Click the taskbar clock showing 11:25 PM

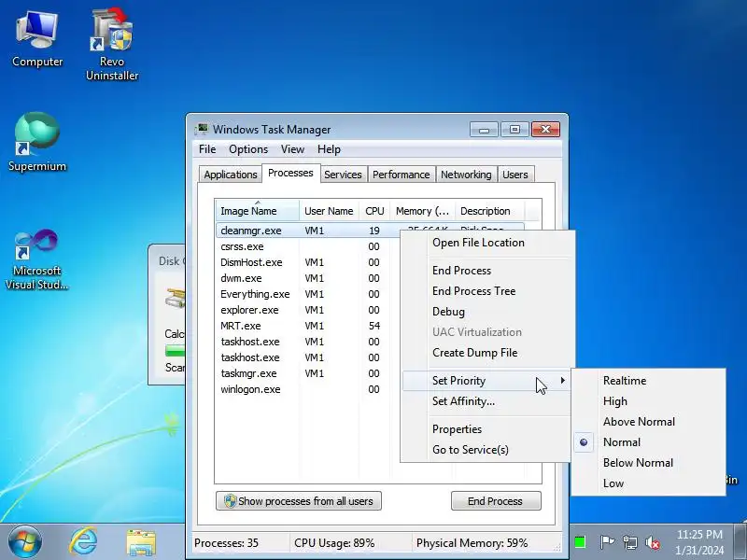pyautogui.click(x=699, y=542)
